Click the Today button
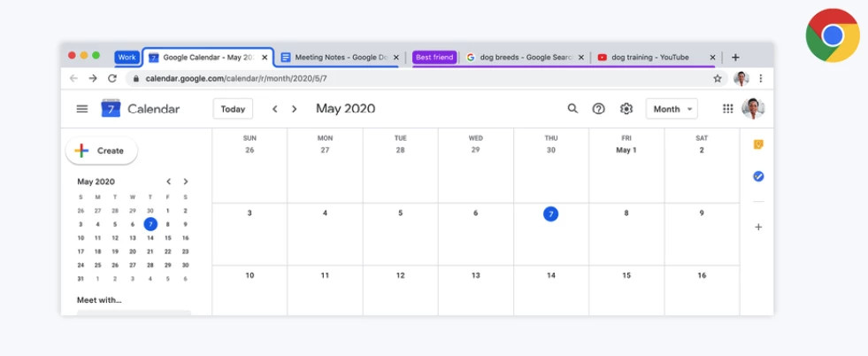Image resolution: width=868 pixels, height=356 pixels. (233, 109)
